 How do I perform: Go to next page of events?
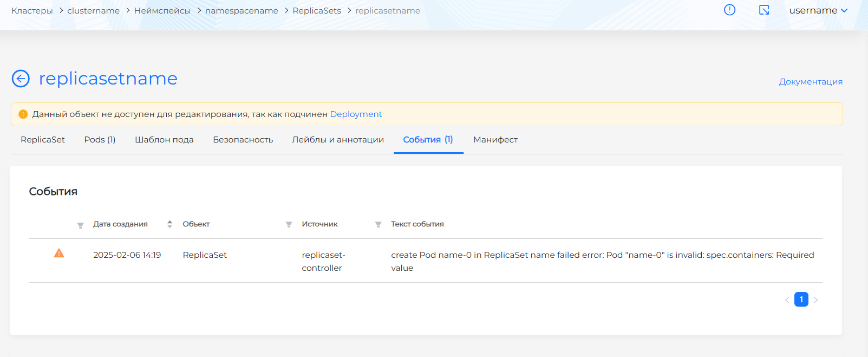pos(815,300)
